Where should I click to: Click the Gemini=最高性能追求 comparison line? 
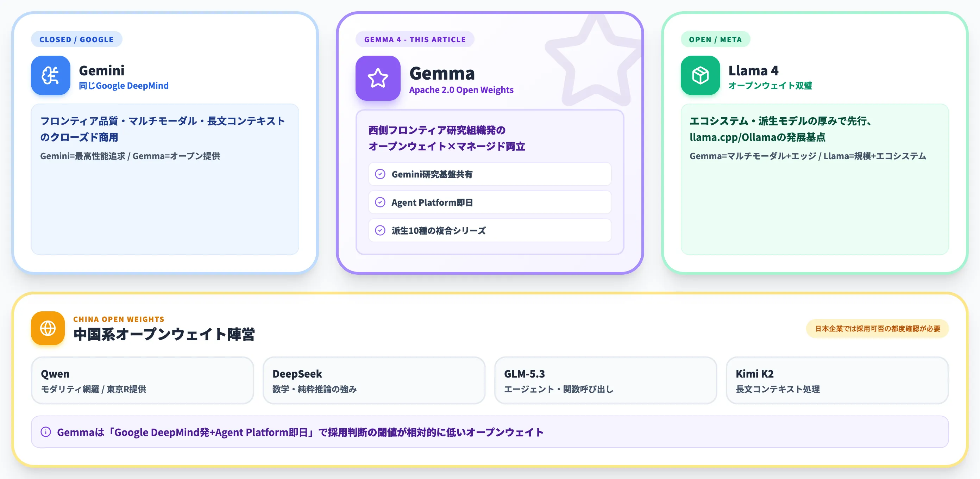click(x=130, y=156)
